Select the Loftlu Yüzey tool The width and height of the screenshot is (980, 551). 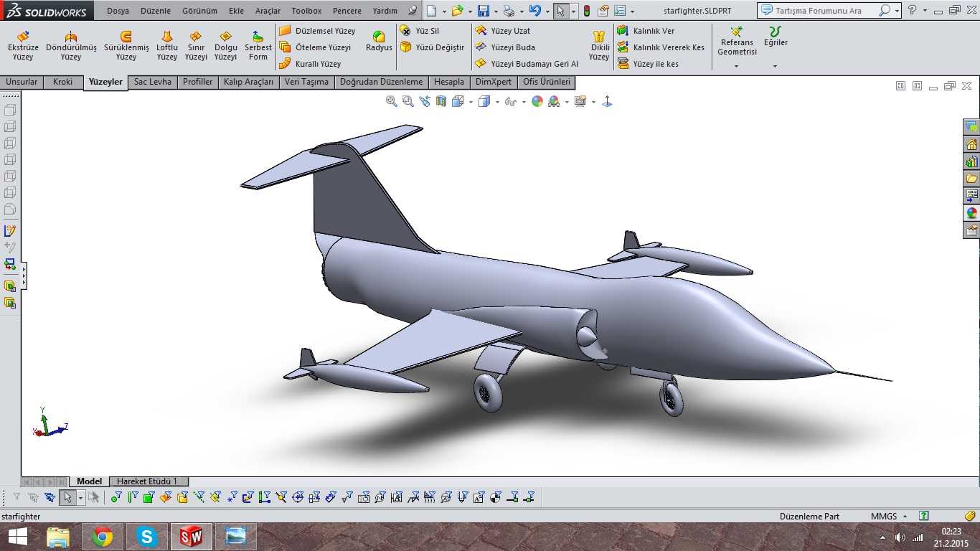click(x=167, y=46)
